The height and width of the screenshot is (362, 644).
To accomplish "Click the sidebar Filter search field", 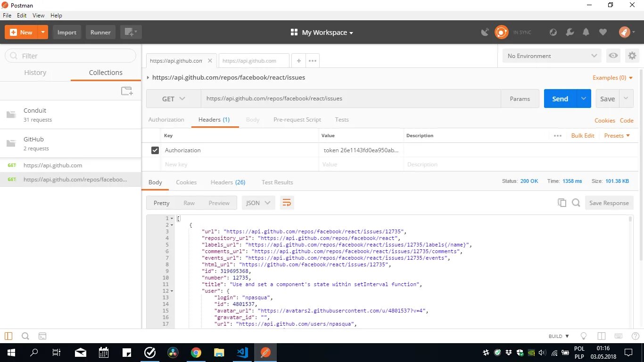I will 70,56.
